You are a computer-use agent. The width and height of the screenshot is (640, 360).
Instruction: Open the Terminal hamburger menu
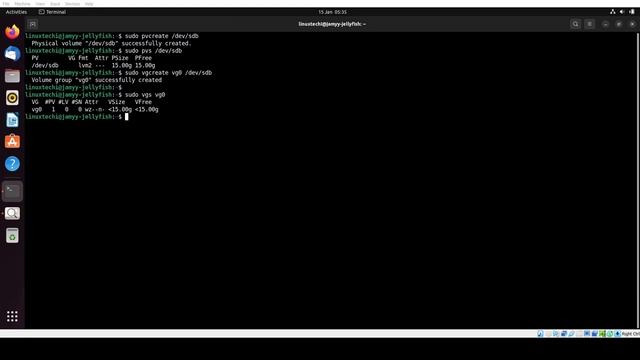(x=589, y=24)
